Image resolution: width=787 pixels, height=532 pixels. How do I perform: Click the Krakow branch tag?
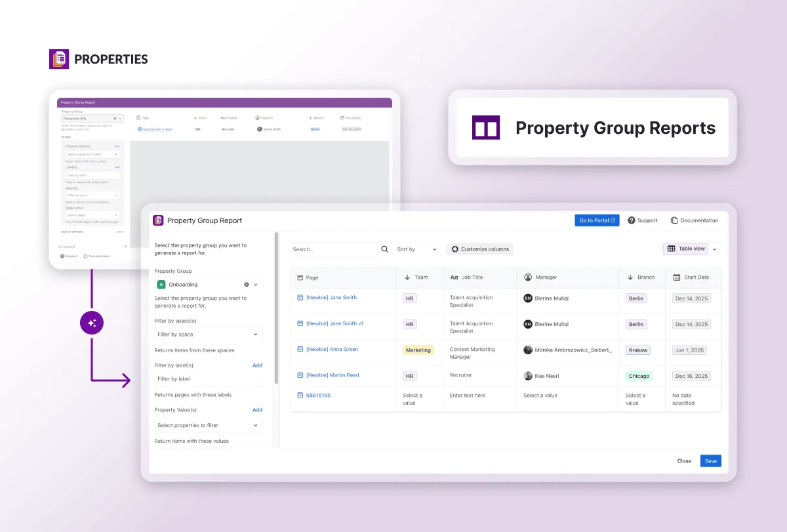point(638,350)
